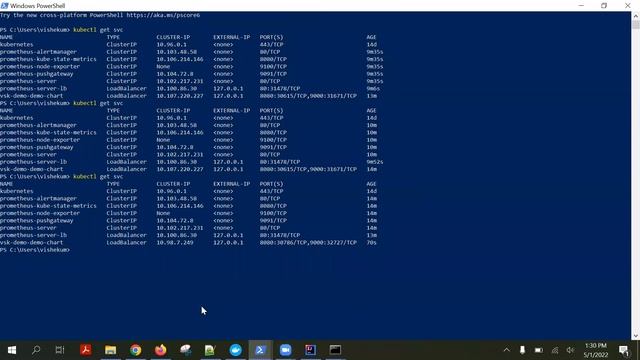Image resolution: width=640 pixels, height=360 pixels.
Task: Click prometheus-node-exporter in first table
Action: (x=40, y=67)
